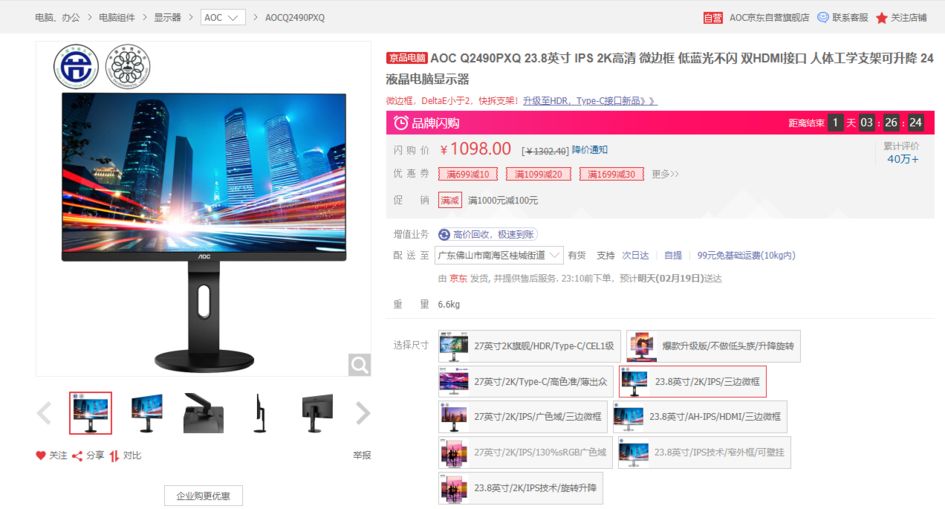
Task: Select the second angled monitor thumbnail
Action: 147,413
